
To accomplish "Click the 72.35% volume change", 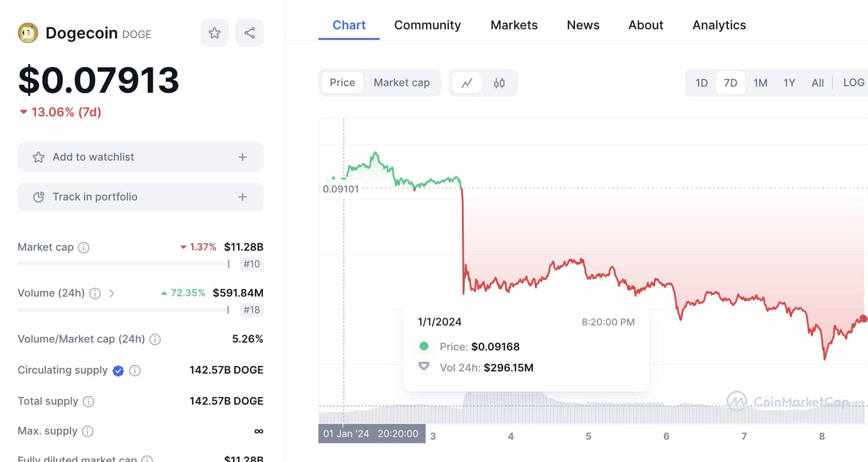I will pyautogui.click(x=183, y=293).
